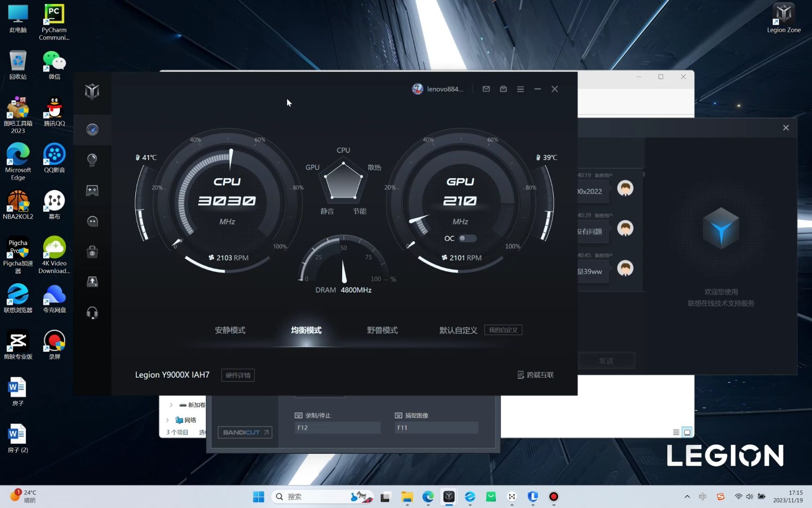Image resolution: width=812 pixels, height=508 pixels.
Task: Click the 捕捉图像 F11 hotkey field
Action: pos(437,428)
